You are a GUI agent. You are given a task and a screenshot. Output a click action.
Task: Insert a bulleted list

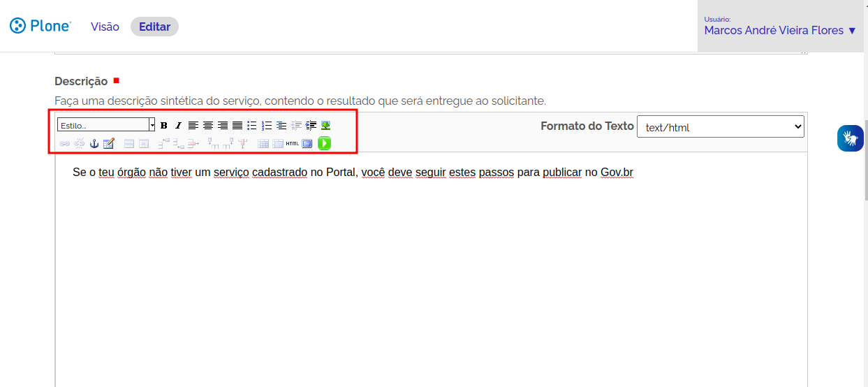coord(252,126)
